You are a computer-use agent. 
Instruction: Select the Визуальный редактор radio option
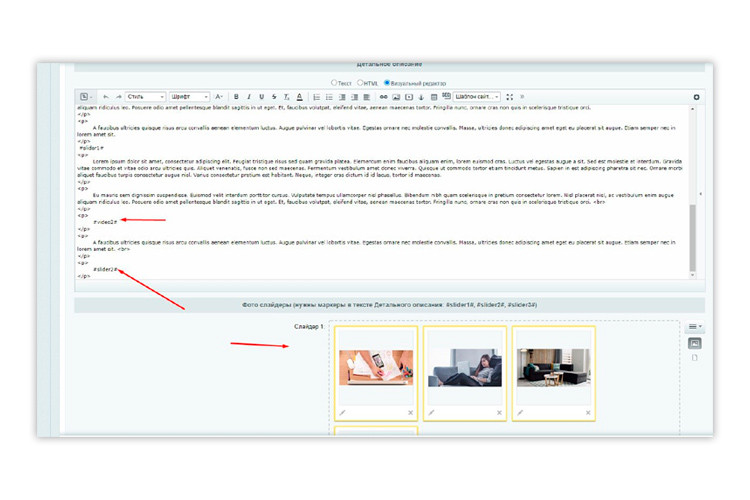(387, 83)
